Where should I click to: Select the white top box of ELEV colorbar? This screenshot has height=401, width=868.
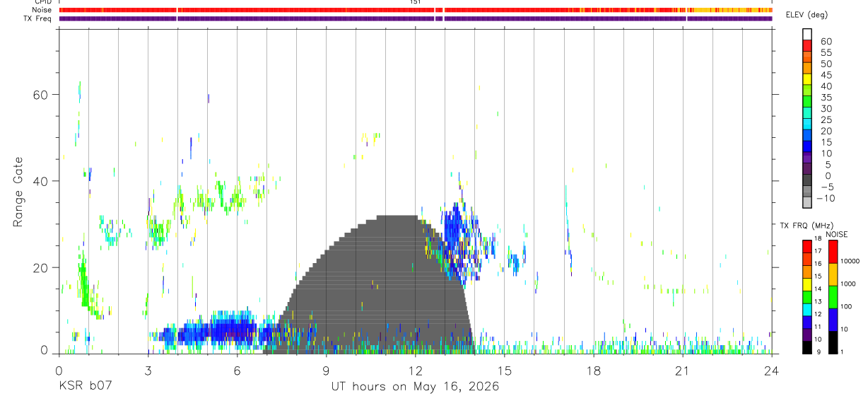807,33
